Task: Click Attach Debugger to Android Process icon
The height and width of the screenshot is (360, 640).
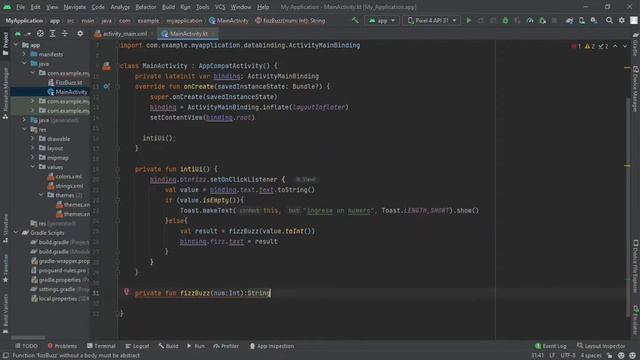Action: (542, 20)
